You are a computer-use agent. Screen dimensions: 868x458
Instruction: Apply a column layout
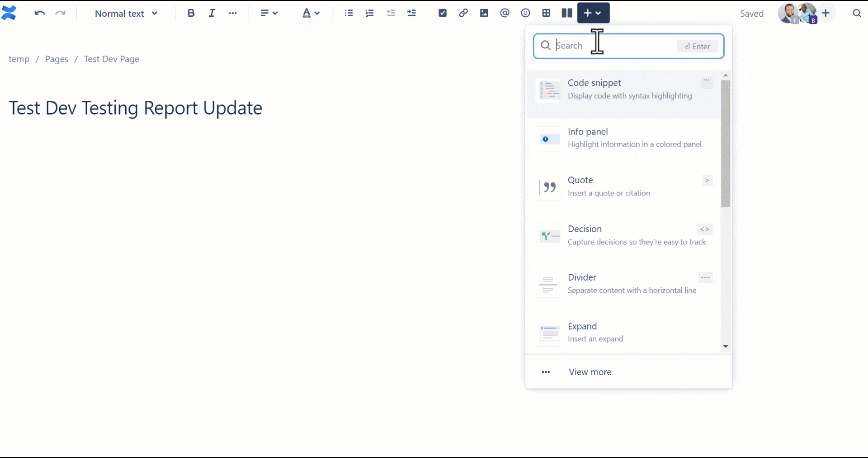[x=566, y=13]
